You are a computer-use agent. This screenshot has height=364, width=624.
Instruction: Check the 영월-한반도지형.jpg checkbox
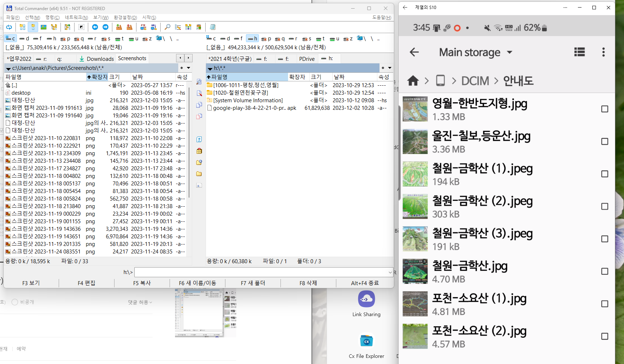click(605, 109)
